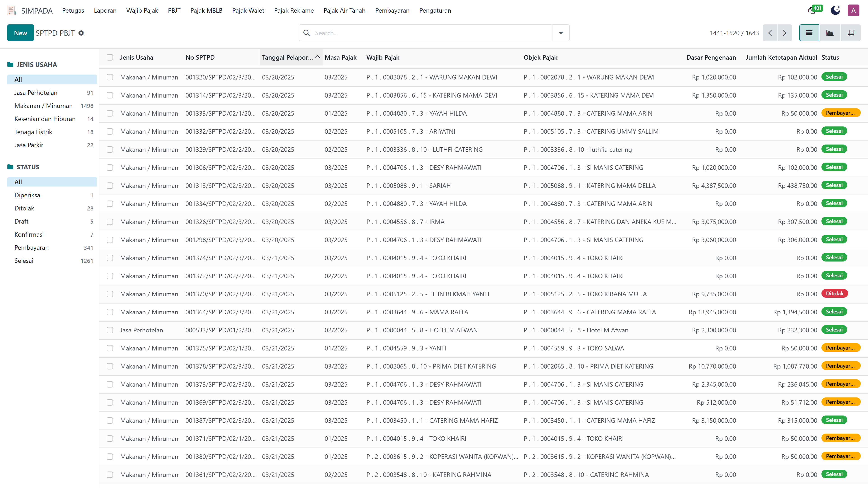Click the JENIS USAHA folder icon
Screen dimensions: 868x488
click(x=10, y=65)
